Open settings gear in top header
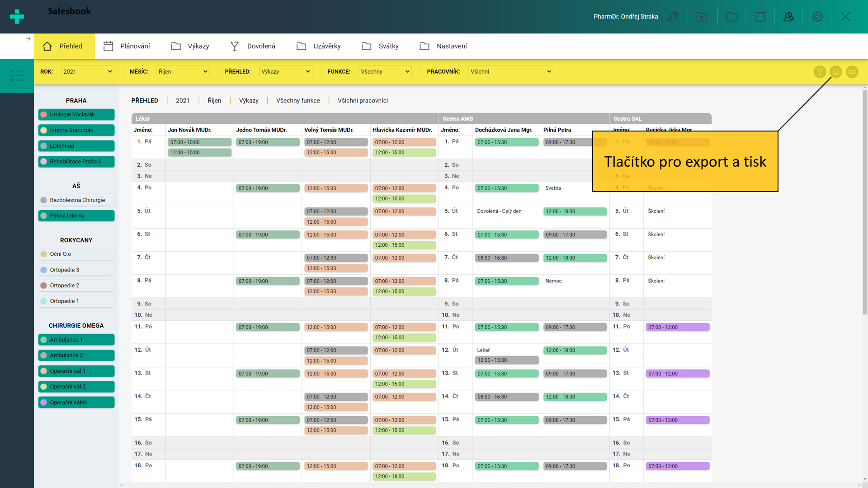Image resolution: width=868 pixels, height=488 pixels. (817, 17)
